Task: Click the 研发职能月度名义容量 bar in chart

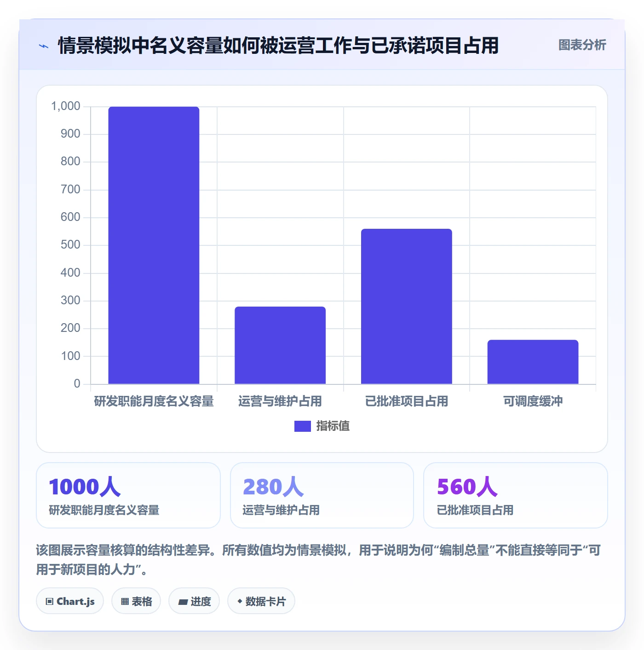Action: (x=154, y=245)
